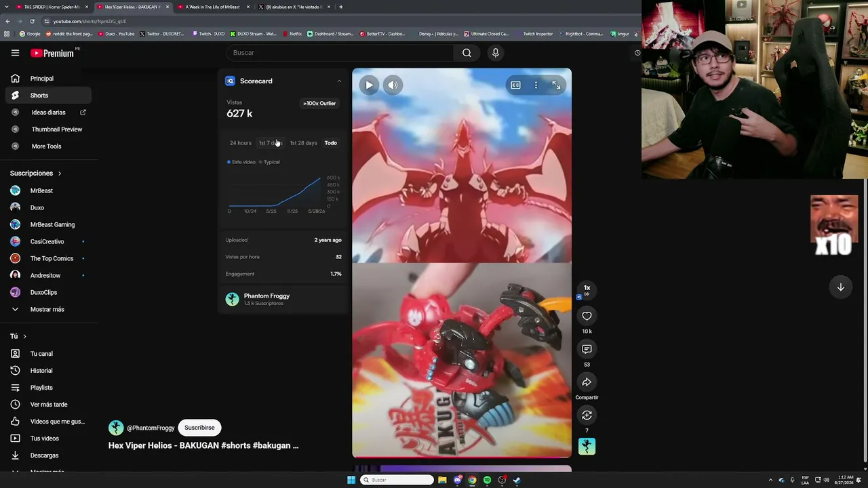Open the comments on the Short
868x488 pixels.
point(587,349)
